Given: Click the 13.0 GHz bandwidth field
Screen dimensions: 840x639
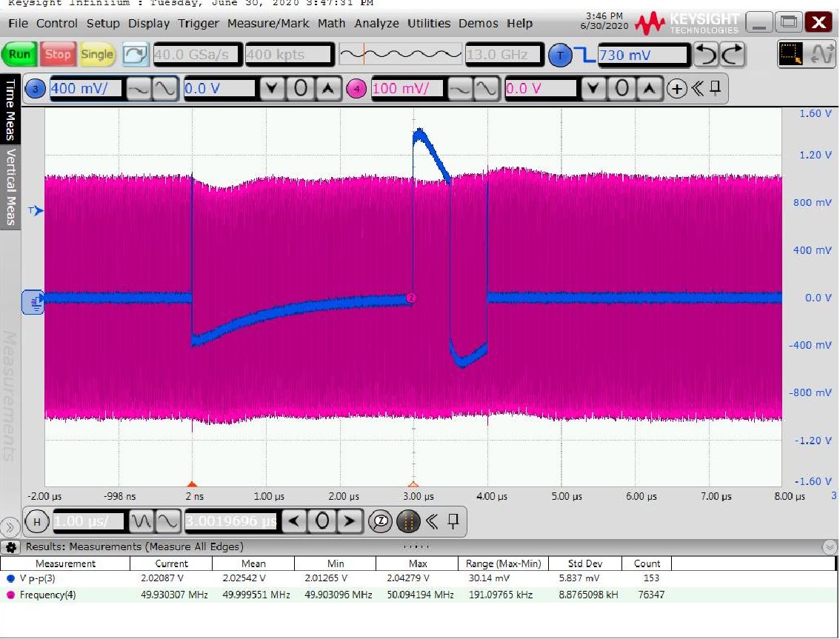Looking at the screenshot, I should (504, 55).
